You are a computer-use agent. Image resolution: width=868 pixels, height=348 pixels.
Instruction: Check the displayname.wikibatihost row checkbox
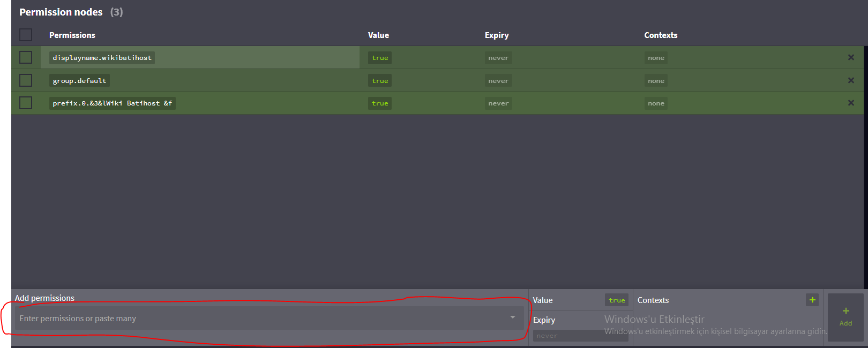26,57
